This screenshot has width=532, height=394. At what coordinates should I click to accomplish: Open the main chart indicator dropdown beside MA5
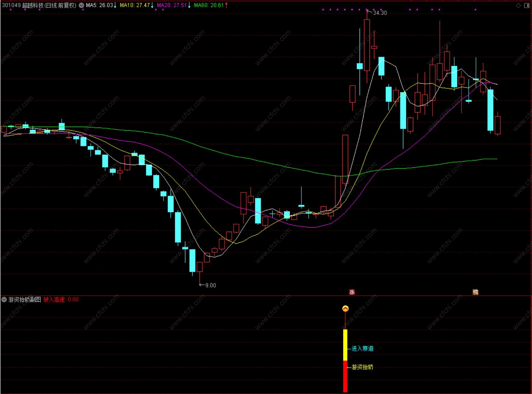(81, 5)
